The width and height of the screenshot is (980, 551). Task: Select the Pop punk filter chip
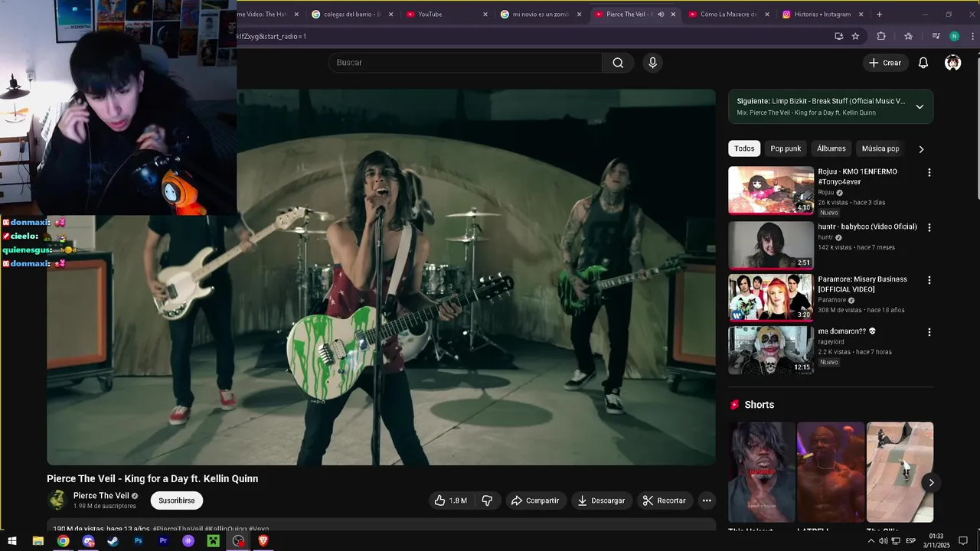pyautogui.click(x=786, y=148)
